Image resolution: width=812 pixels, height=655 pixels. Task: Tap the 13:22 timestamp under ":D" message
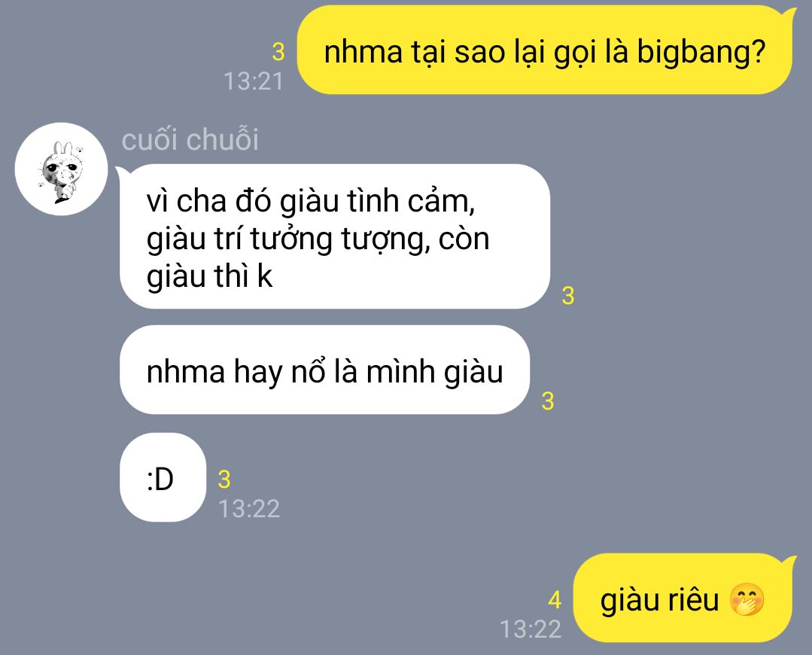click(249, 508)
